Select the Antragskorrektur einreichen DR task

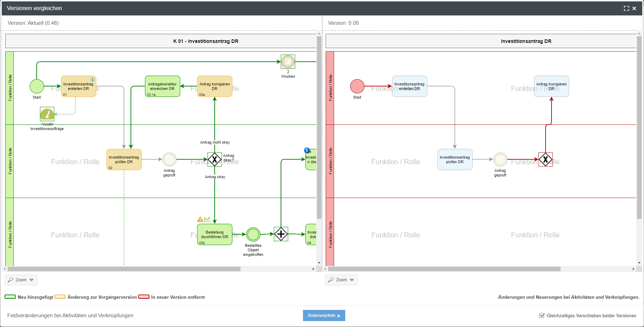tap(162, 86)
